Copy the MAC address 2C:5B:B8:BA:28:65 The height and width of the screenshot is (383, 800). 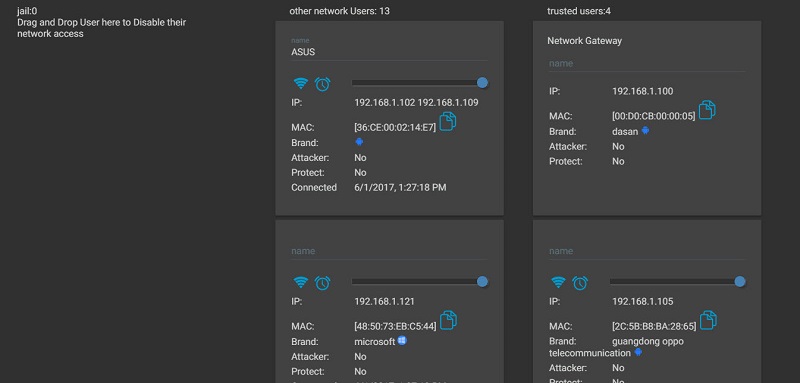pos(708,320)
